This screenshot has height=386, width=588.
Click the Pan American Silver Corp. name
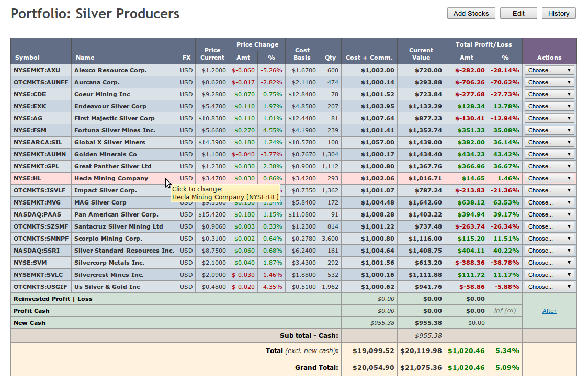click(116, 214)
